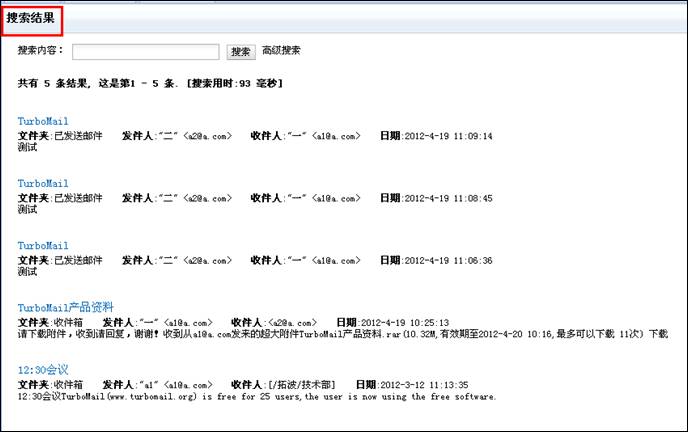Click the 搜索结果 header tab
This screenshot has height=432, width=688.
tap(31, 17)
